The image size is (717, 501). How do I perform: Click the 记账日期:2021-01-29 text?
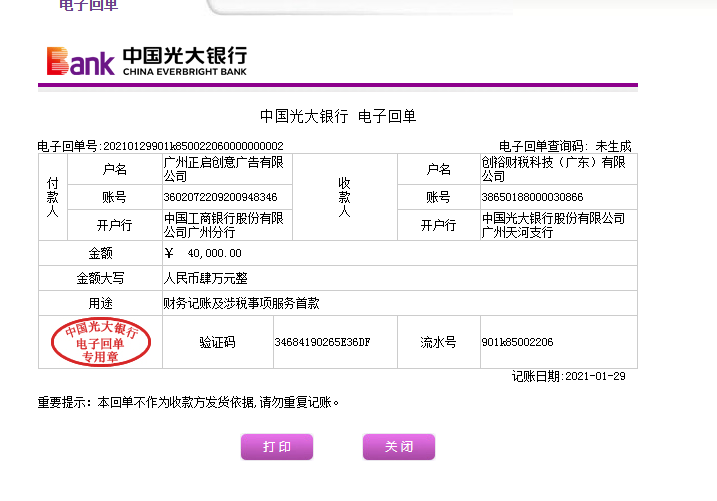(x=568, y=376)
